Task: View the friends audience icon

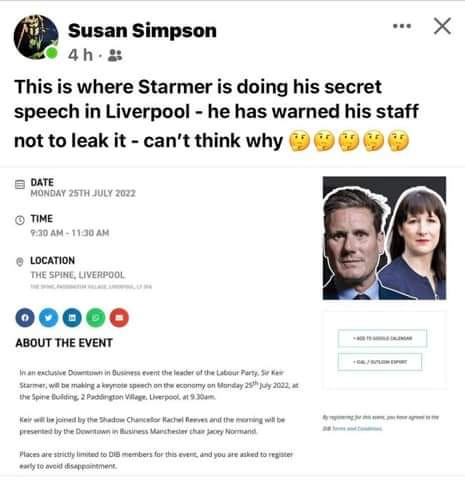Action: point(115,55)
